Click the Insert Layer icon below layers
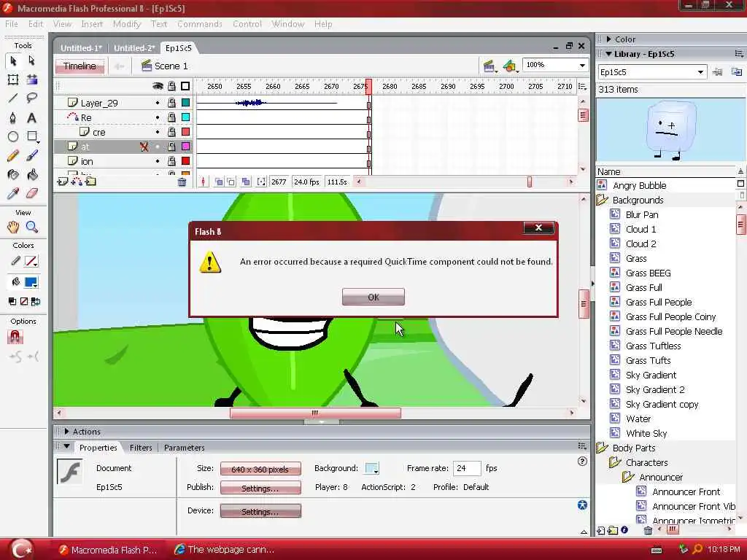 click(63, 182)
